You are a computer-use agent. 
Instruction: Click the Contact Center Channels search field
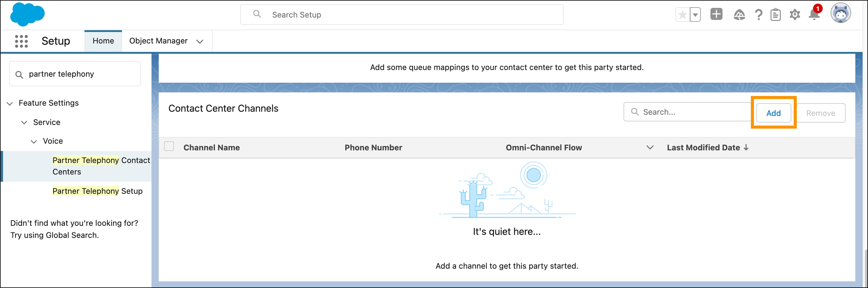click(x=688, y=112)
